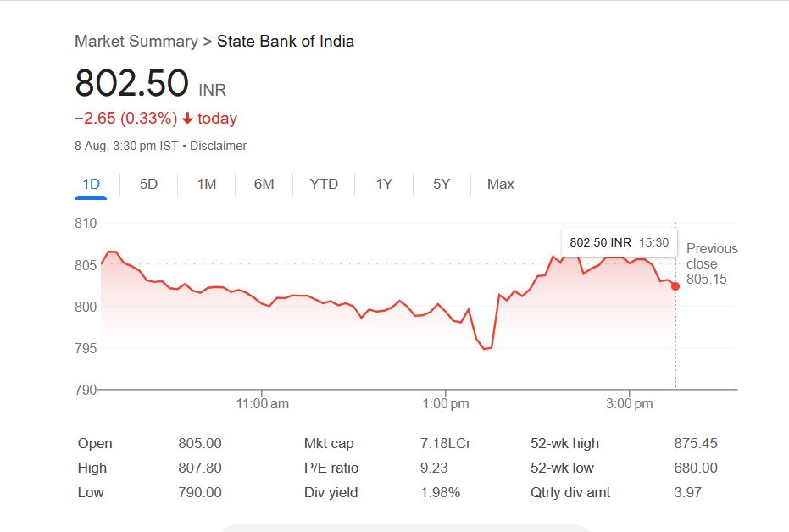The height and width of the screenshot is (532, 789).
Task: Click the P/E ratio value 9.23
Action: [434, 468]
